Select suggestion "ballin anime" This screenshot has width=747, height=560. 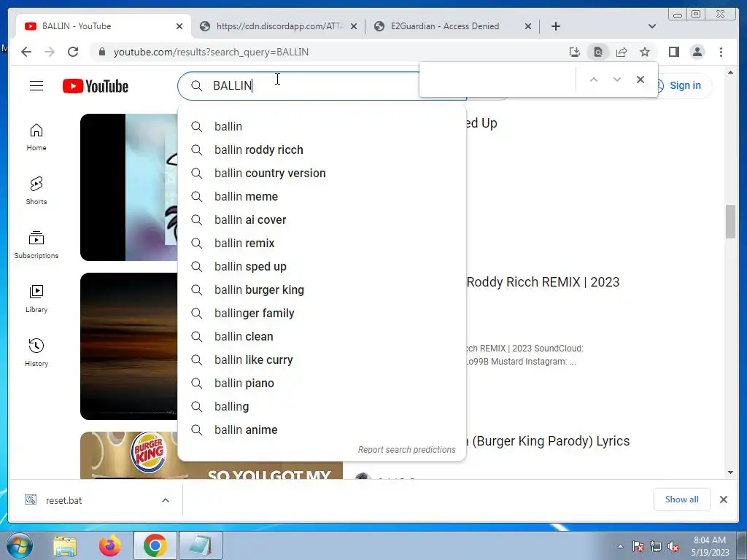point(322,429)
